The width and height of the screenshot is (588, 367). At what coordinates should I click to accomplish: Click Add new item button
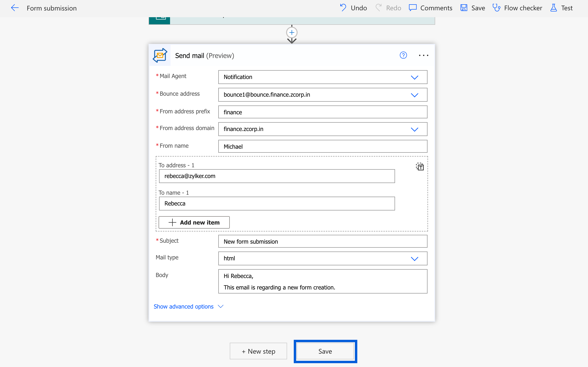click(194, 222)
